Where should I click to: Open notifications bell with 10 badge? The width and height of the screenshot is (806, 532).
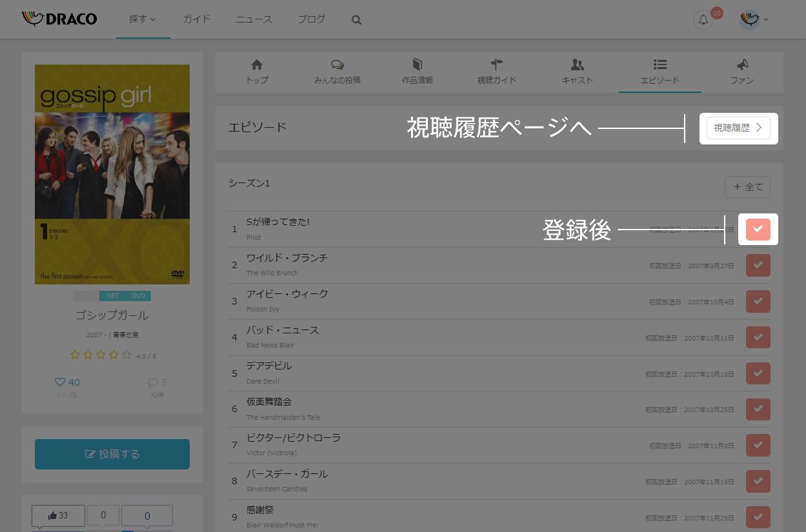703,20
